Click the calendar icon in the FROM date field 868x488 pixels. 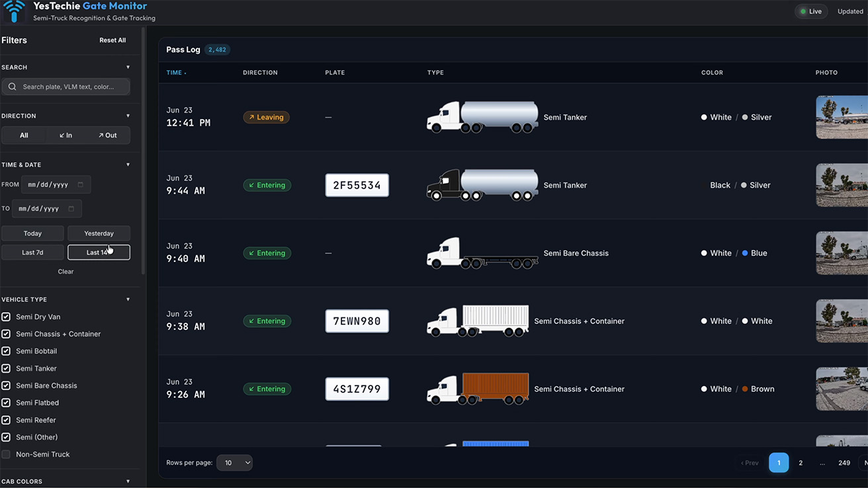click(81, 184)
